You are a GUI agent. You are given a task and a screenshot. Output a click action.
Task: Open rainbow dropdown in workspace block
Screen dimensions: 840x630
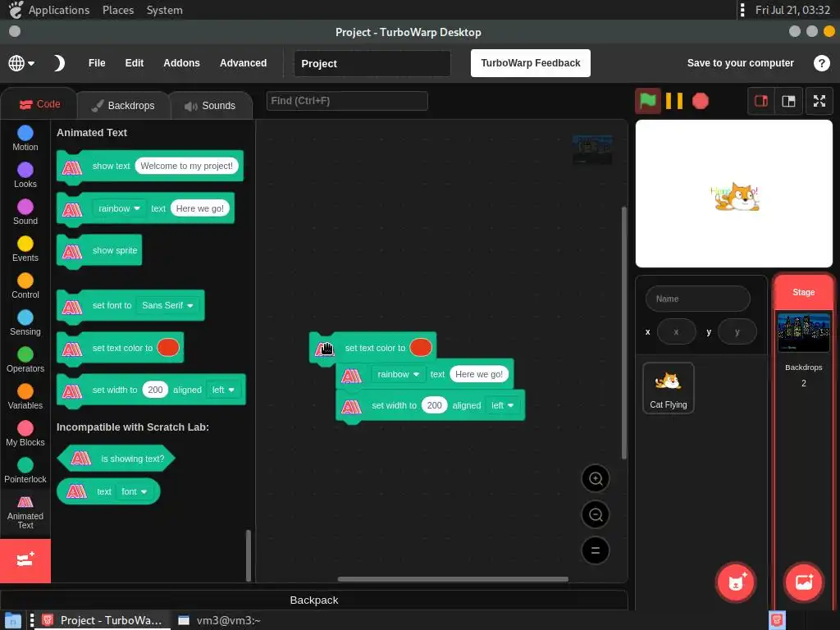click(x=398, y=374)
